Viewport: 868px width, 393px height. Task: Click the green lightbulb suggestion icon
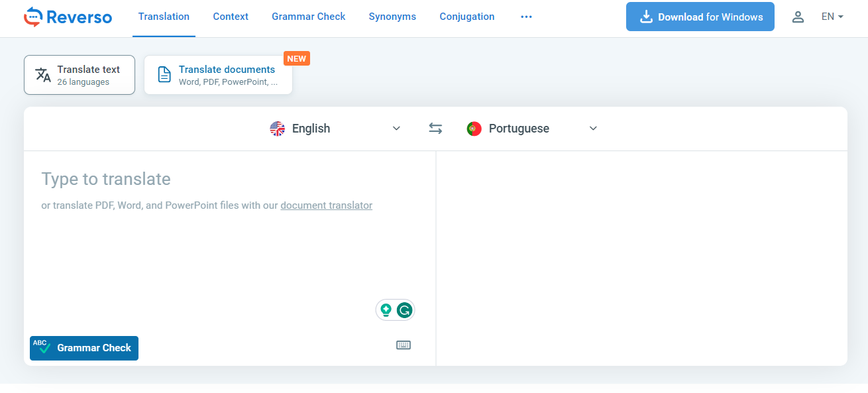386,309
